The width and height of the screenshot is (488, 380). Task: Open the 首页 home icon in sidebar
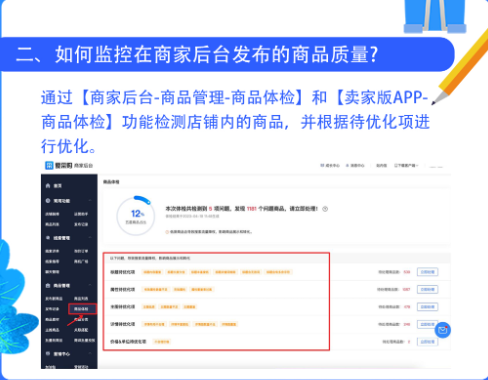[x=48, y=185]
